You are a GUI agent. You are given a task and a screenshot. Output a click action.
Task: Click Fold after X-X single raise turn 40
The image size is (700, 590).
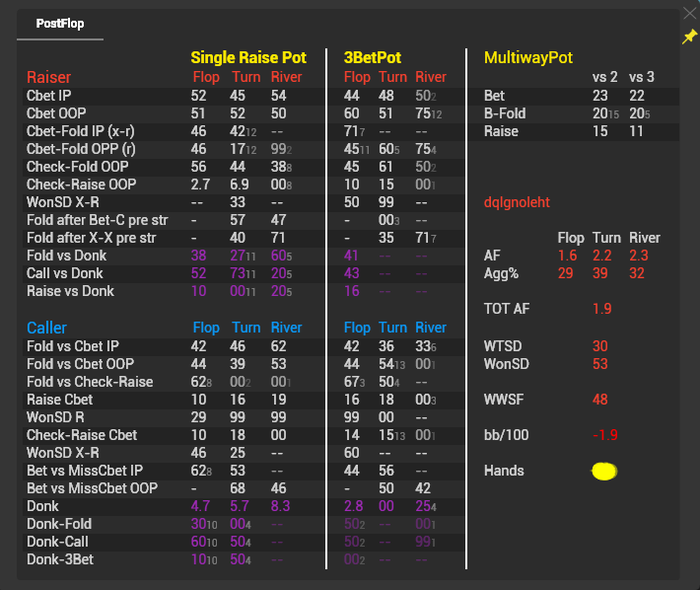[x=238, y=238]
